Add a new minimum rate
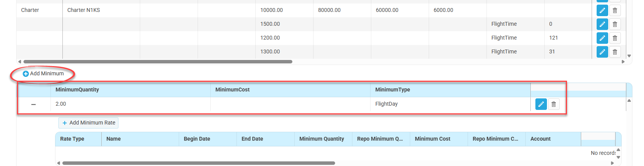This screenshot has height=166, width=644. 89,123
